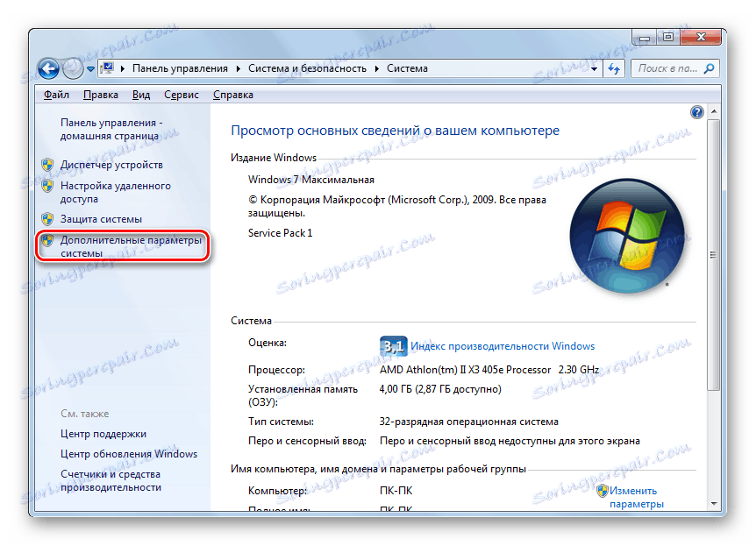
Task: Open Защита системы link
Action: pos(101,219)
